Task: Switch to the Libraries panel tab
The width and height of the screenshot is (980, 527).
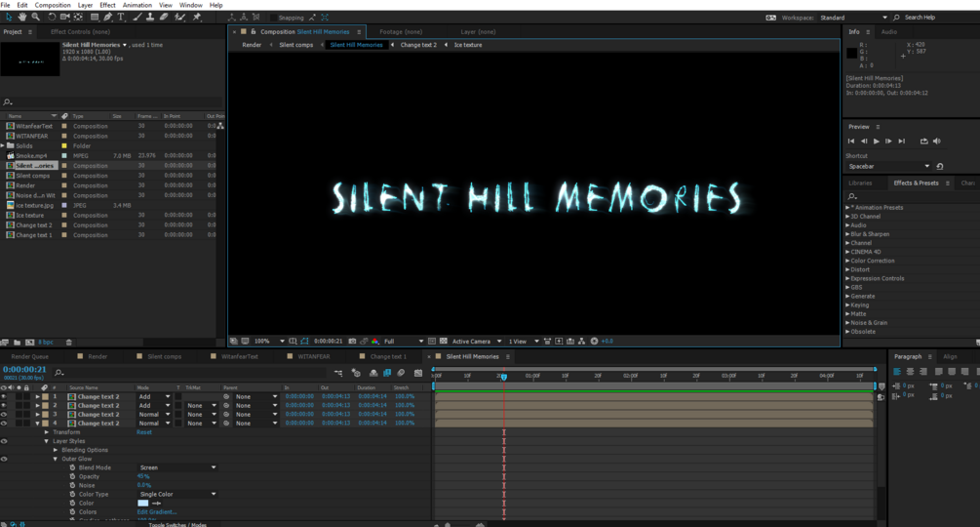Action: pos(860,183)
